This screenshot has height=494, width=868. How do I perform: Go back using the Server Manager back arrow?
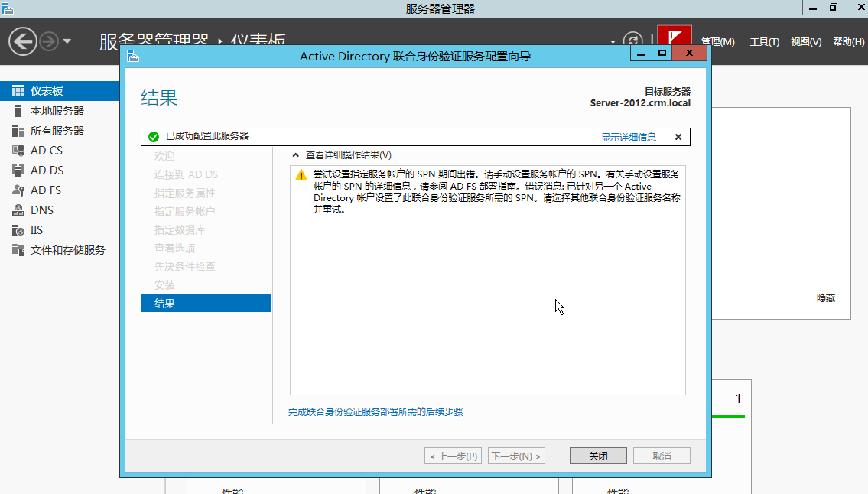pos(23,41)
